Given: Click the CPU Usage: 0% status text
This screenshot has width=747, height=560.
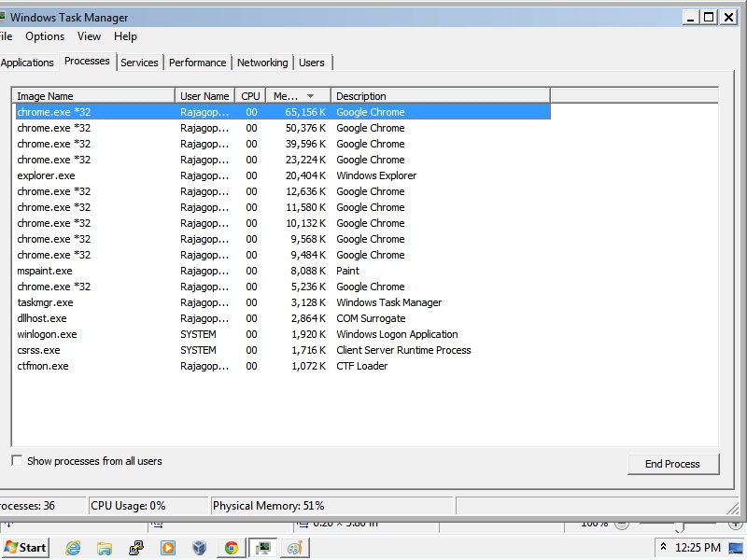Looking at the screenshot, I should pyautogui.click(x=128, y=506).
